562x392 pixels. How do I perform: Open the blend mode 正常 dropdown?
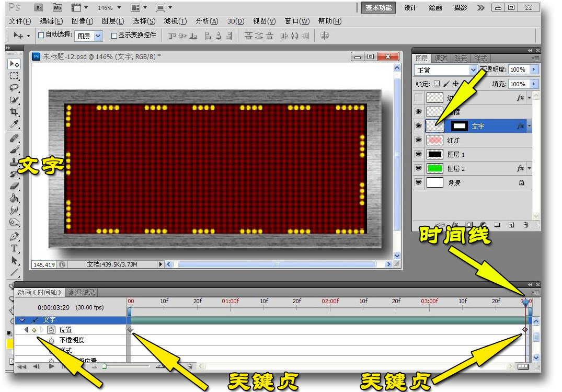pos(446,70)
